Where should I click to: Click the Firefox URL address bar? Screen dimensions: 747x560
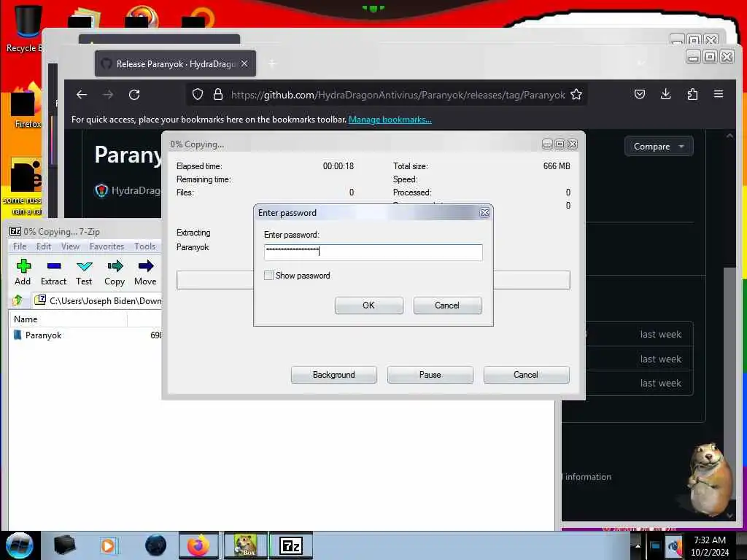point(387,94)
